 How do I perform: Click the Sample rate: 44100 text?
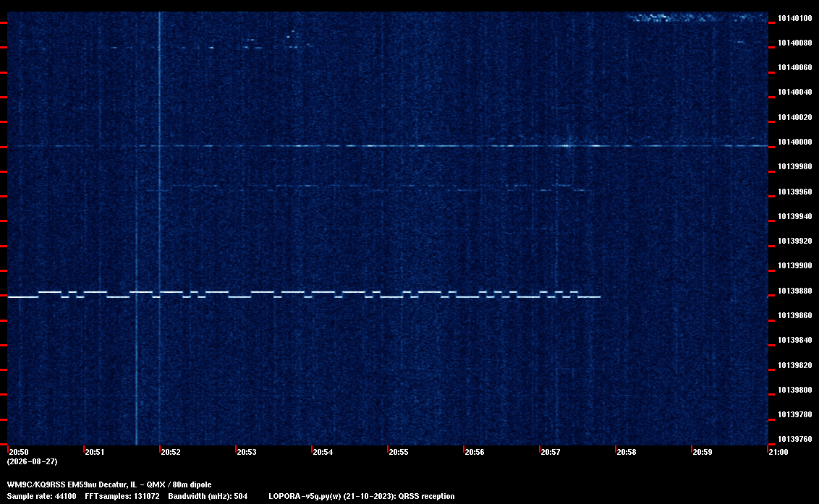41,496
